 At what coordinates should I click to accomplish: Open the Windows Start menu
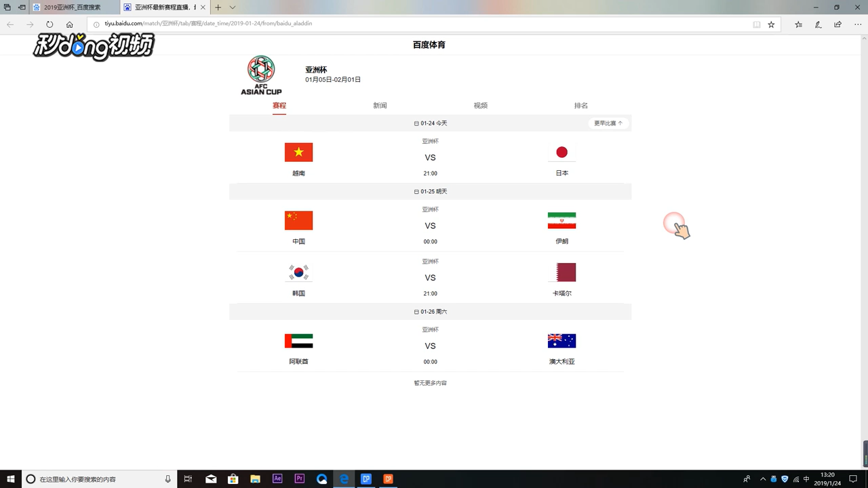[11, 479]
